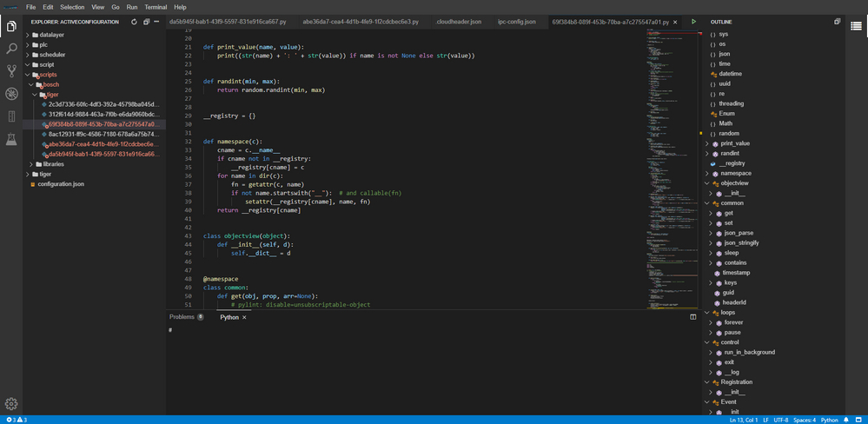Open the Source Control view
Viewport: 868px width, 424px height.
pos(11,71)
